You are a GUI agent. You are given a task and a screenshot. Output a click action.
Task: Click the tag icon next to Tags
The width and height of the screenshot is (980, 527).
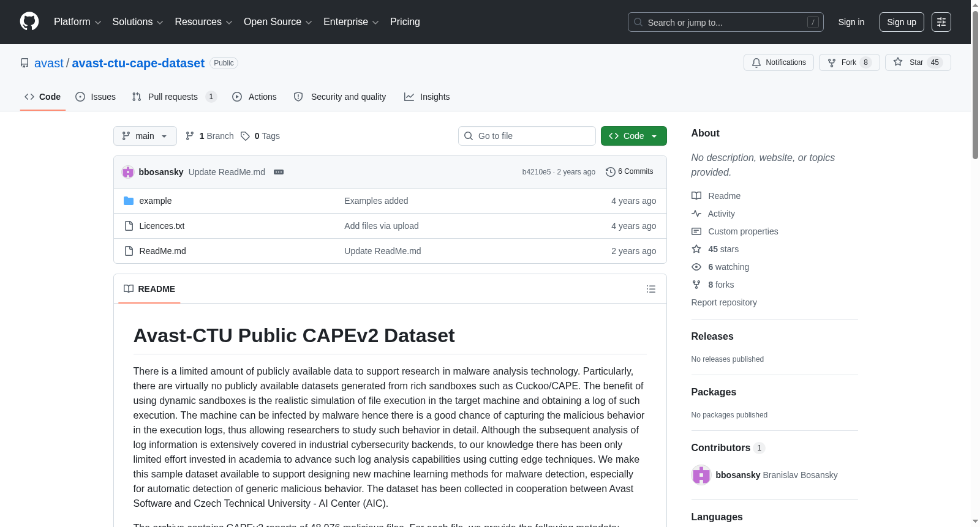(245, 136)
